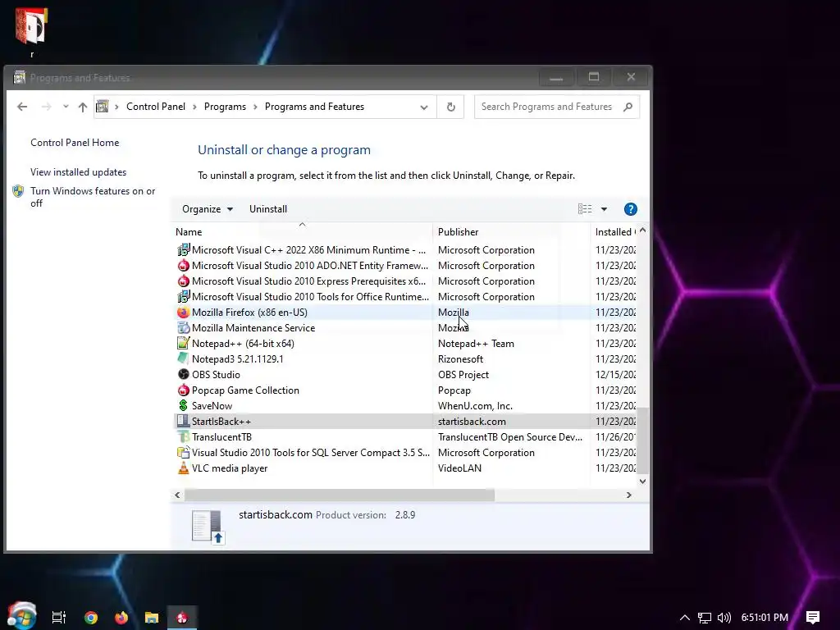Click the horizontal scrollbar thumb
Screen dimensions: 840x630
click(x=340, y=495)
